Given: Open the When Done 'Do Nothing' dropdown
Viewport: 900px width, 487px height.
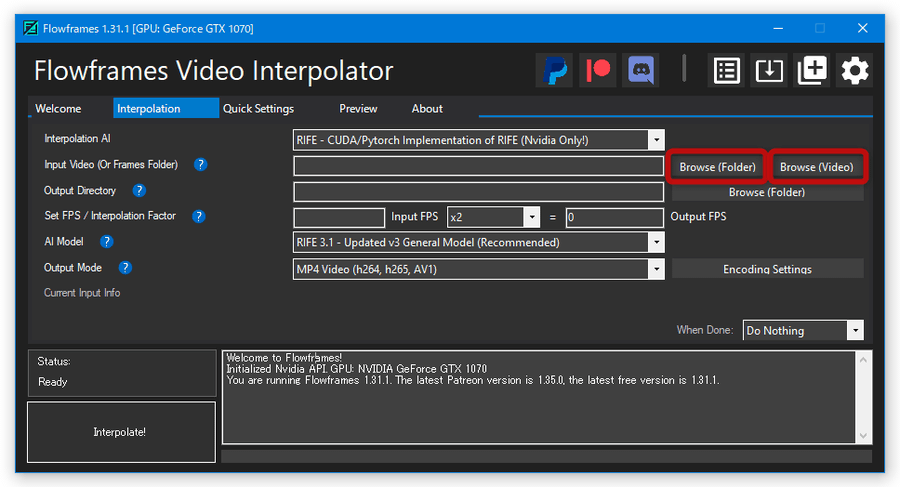Looking at the screenshot, I should (x=855, y=330).
